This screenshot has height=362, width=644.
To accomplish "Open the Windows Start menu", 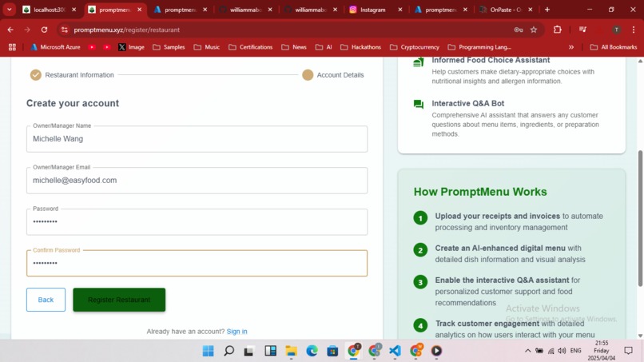I will (x=209, y=351).
